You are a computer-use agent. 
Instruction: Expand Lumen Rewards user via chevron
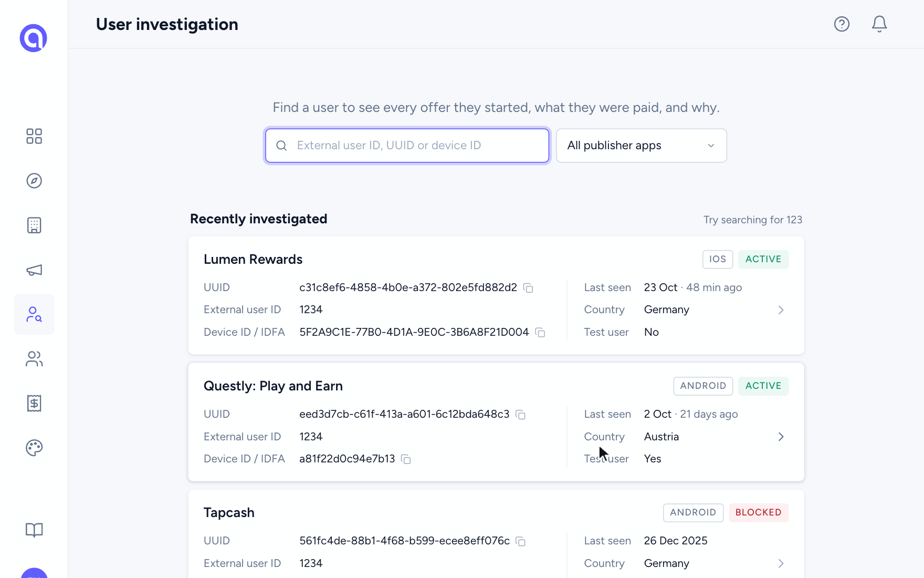[x=781, y=310]
